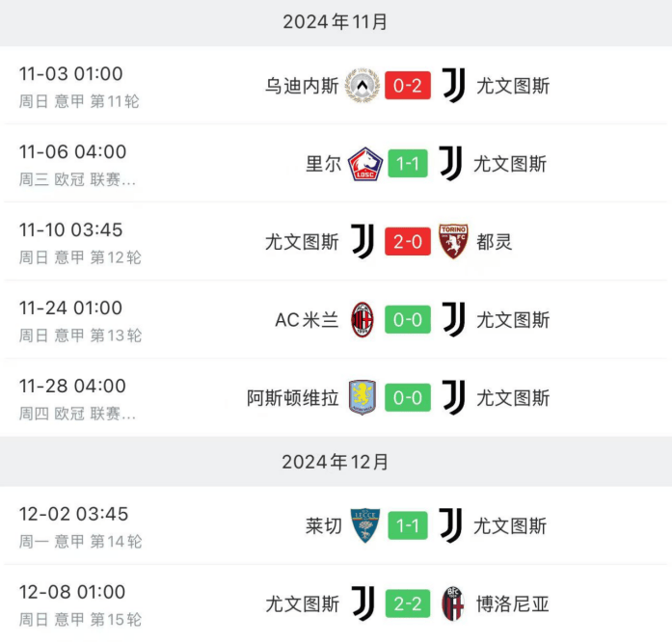This screenshot has width=672, height=643.
Task: Click the AC Milan crest icon
Action: point(363,320)
